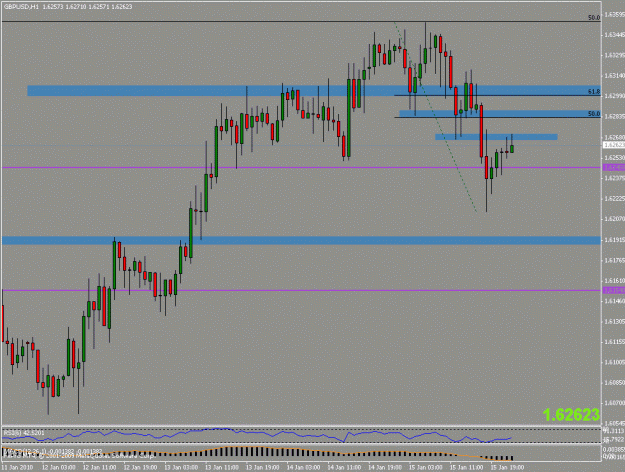This screenshot has width=625, height=472.
Task: Click the 15 Jan 03:00 time axis label
Action: 426,467
